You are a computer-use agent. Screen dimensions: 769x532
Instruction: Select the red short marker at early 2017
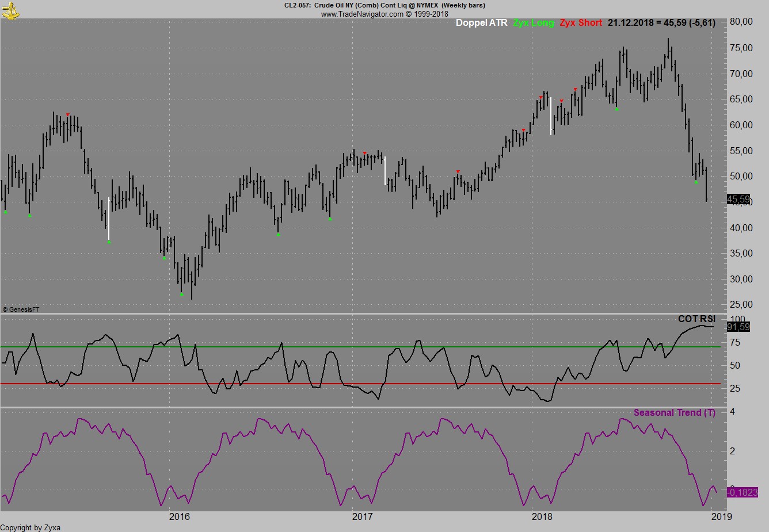click(364, 153)
